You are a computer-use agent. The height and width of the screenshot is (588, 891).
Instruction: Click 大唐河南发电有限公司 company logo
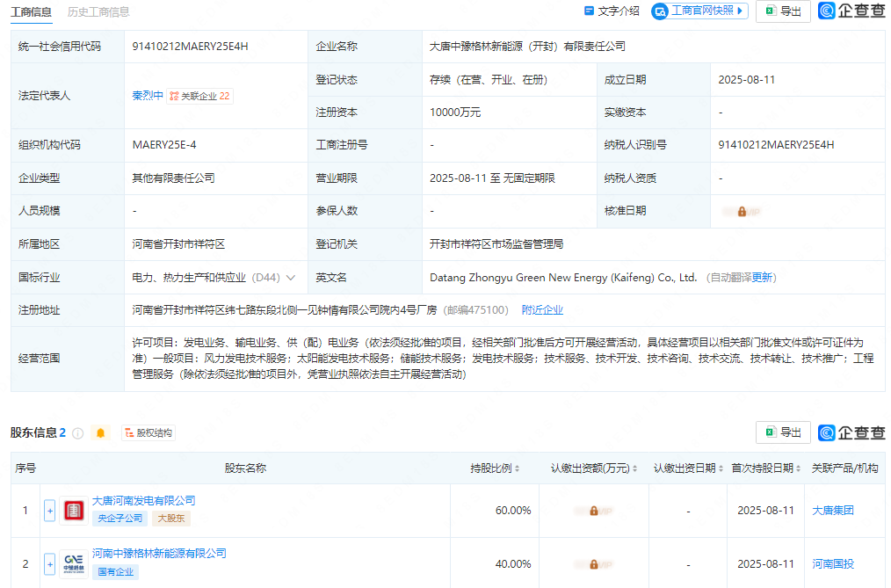pos(73,510)
